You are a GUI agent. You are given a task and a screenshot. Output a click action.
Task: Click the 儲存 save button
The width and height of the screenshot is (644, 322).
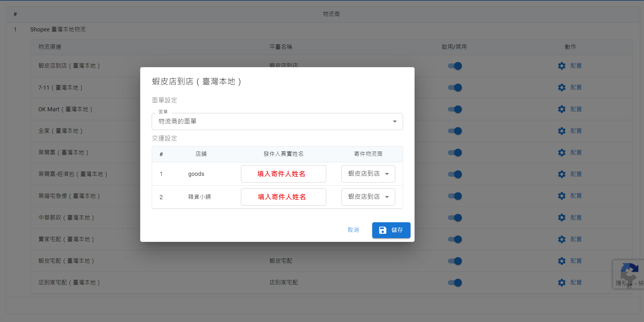pos(391,230)
